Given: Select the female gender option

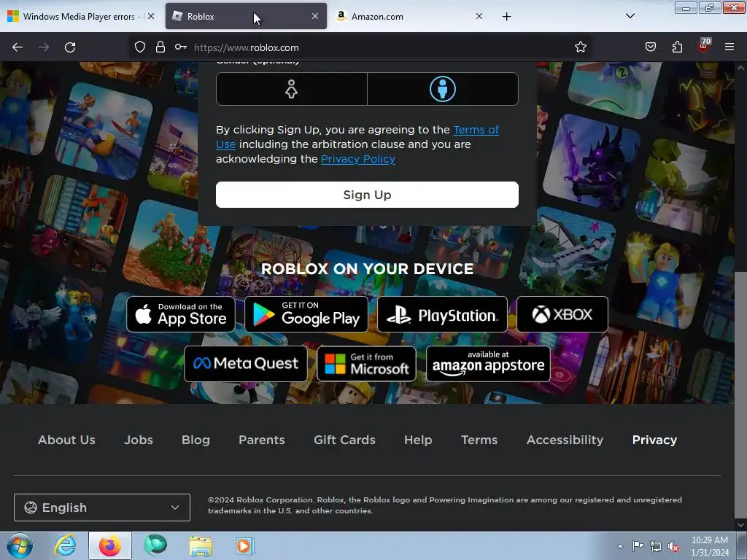Looking at the screenshot, I should [x=292, y=89].
